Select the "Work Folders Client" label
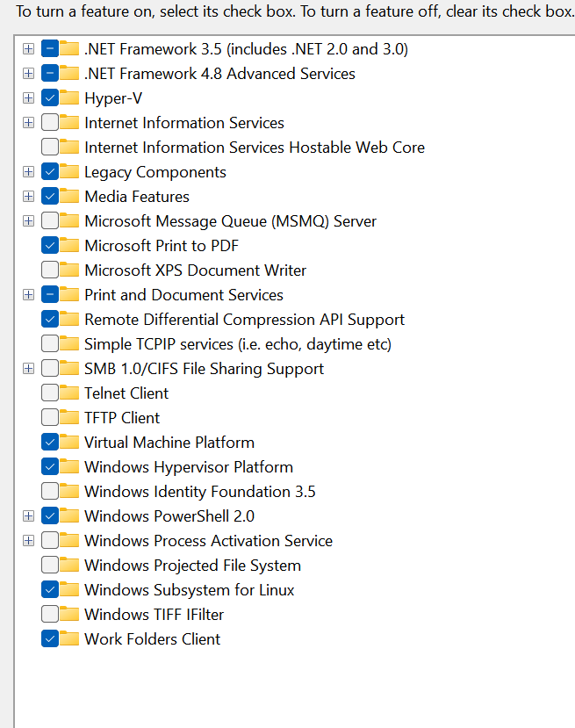The width and height of the screenshot is (575, 728). 152,638
